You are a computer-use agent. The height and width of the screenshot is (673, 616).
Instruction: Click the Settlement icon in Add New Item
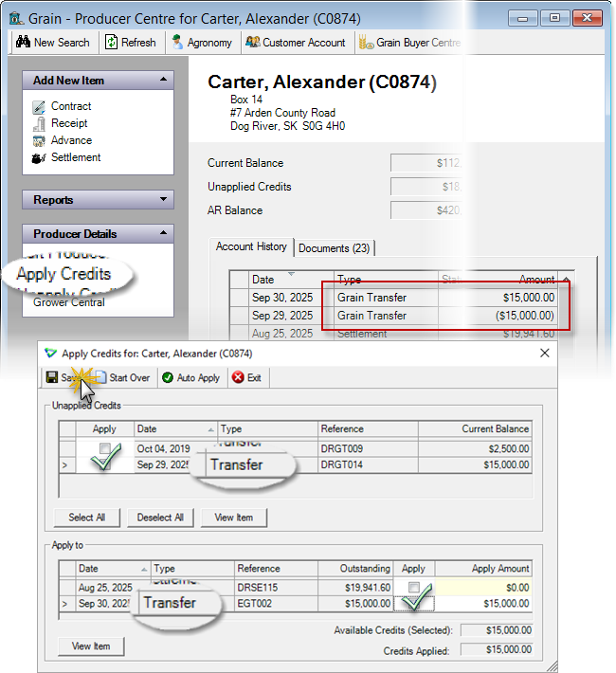pos(39,158)
